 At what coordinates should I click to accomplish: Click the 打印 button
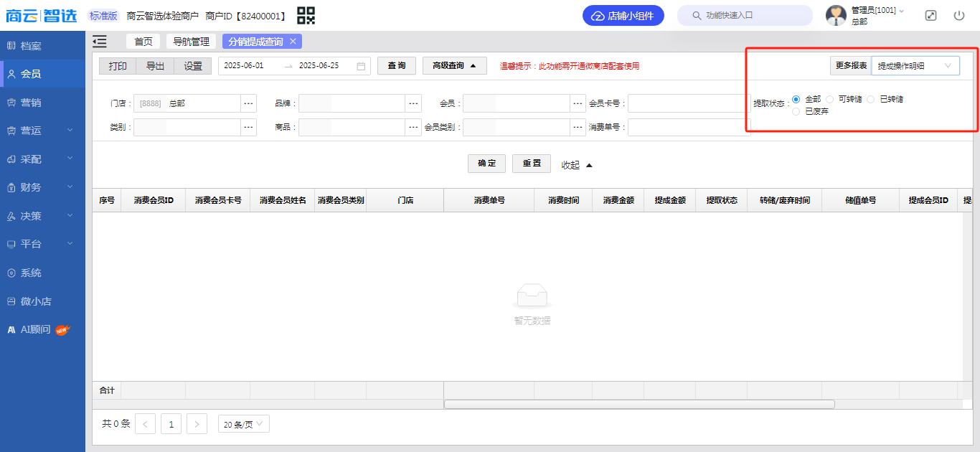click(x=118, y=66)
